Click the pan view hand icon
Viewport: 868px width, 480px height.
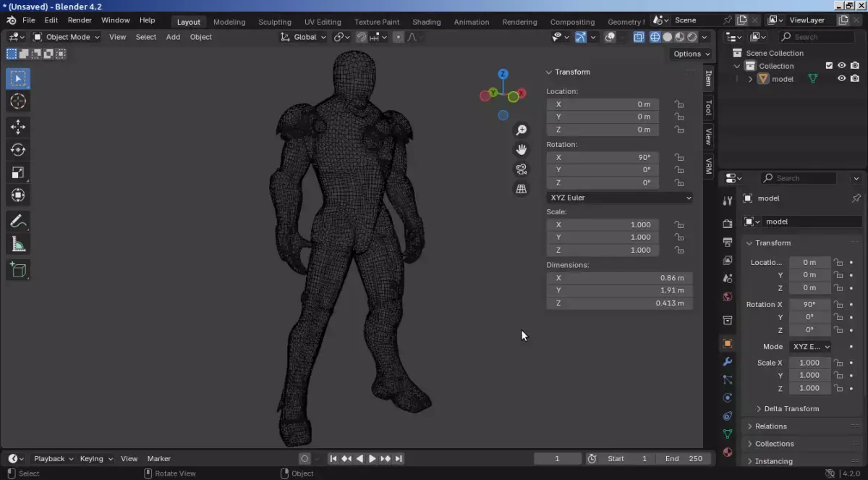[x=521, y=150]
